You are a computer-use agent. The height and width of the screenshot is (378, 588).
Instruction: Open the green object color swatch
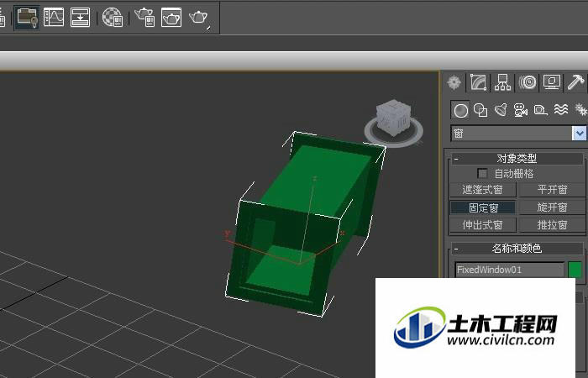click(575, 270)
